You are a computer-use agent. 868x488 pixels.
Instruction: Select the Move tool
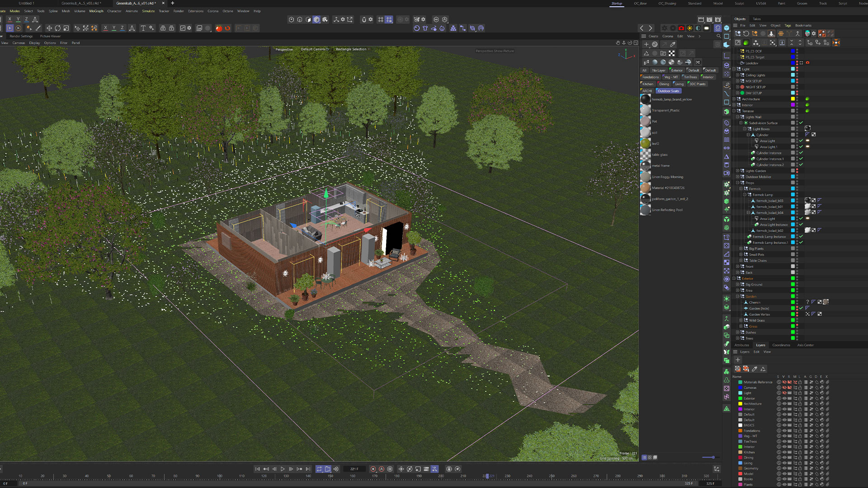[x=49, y=28]
